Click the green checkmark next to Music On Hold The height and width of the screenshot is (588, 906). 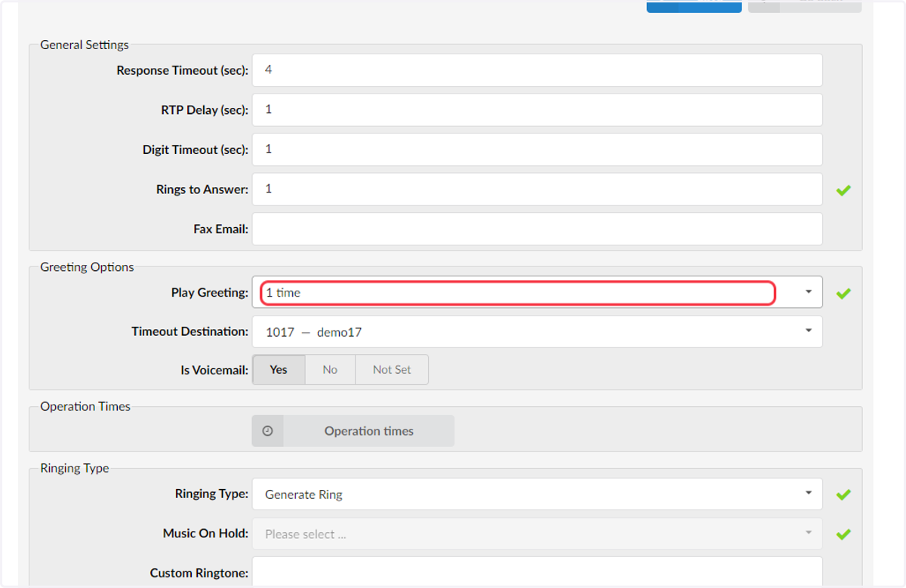[x=843, y=534]
